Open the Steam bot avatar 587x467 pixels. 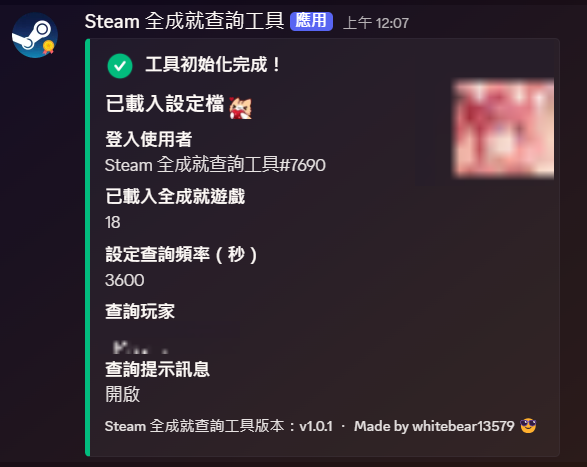[x=35, y=35]
